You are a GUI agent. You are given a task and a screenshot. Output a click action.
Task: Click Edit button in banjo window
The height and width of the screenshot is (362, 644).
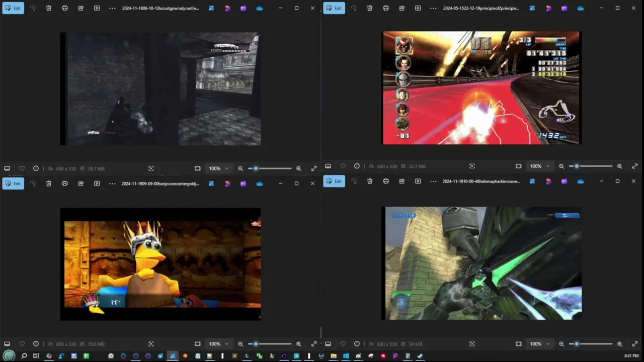[x=13, y=184]
